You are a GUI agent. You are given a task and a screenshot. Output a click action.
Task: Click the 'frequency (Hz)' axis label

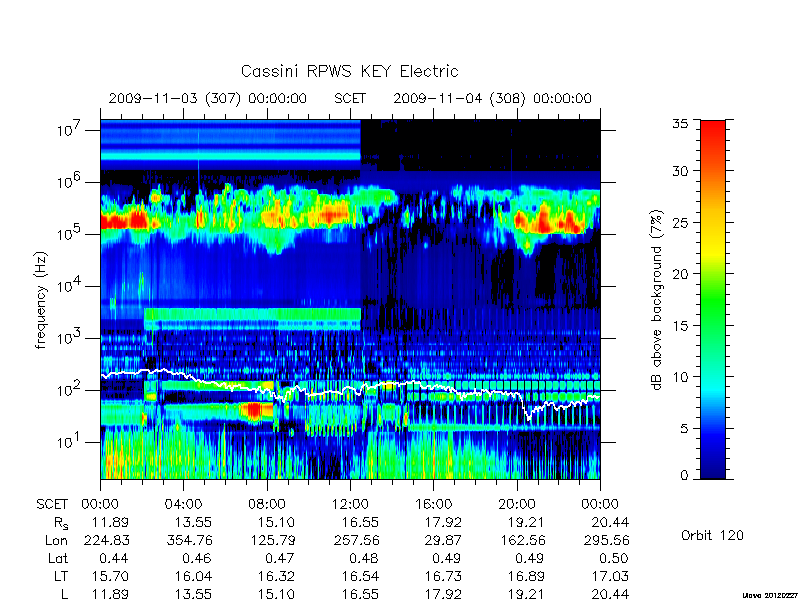(x=41, y=300)
